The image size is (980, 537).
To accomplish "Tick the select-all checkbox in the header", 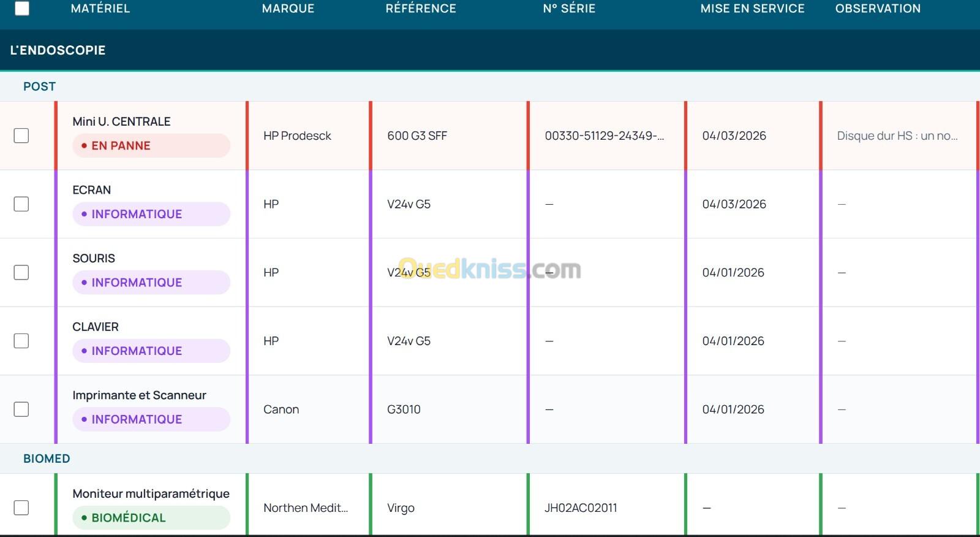I will 22,8.
